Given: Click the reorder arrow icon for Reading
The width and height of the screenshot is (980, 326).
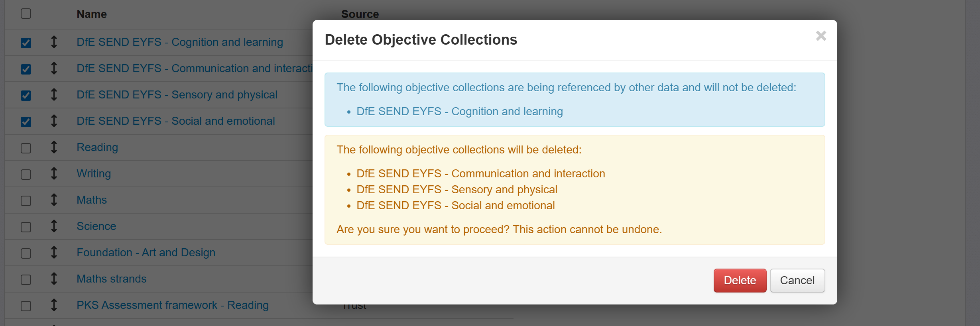Looking at the screenshot, I should [54, 147].
